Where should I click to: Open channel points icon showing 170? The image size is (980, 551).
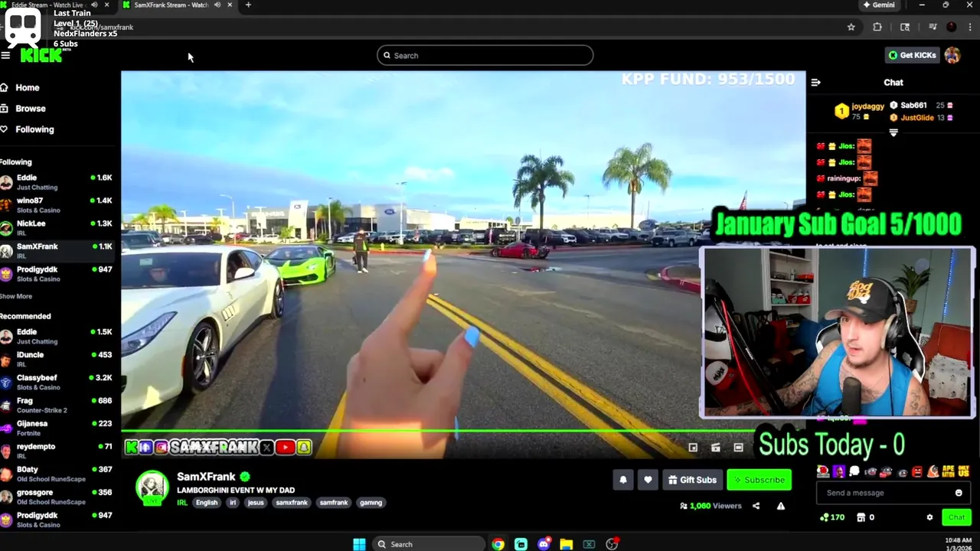(831, 517)
